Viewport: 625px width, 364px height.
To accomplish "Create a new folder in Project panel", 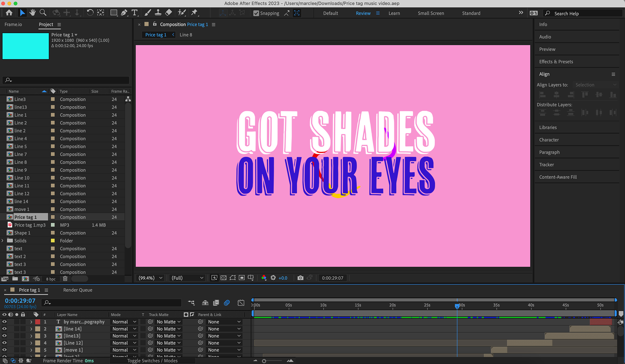I will click(15, 279).
